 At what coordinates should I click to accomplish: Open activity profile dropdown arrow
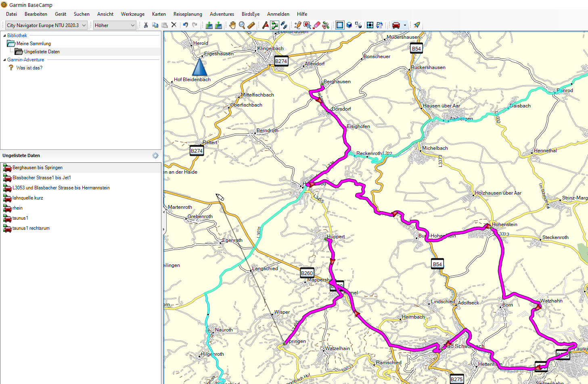click(x=405, y=25)
